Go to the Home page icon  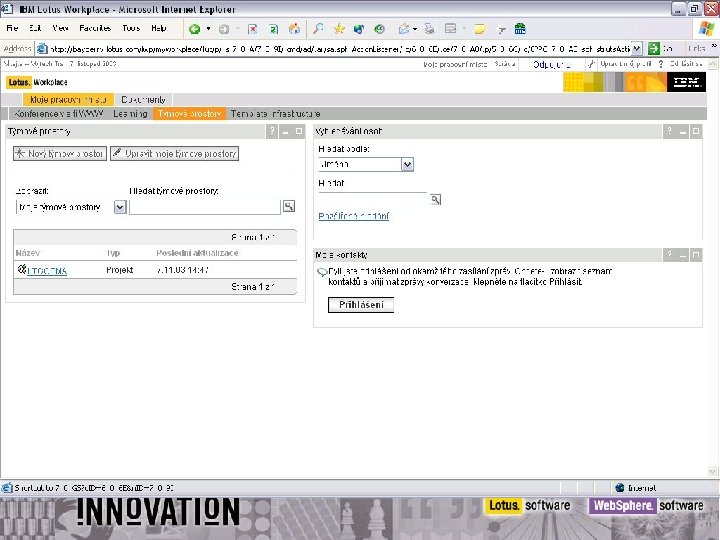[294, 29]
